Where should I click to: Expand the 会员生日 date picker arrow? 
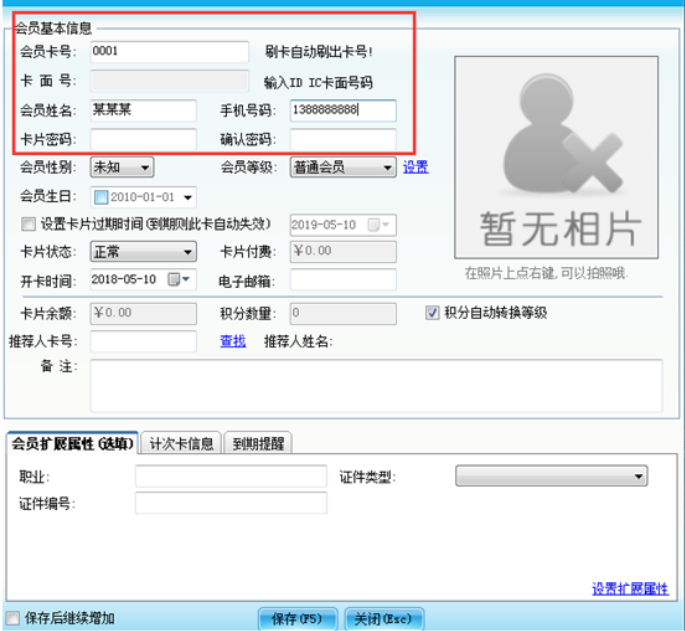point(188,198)
